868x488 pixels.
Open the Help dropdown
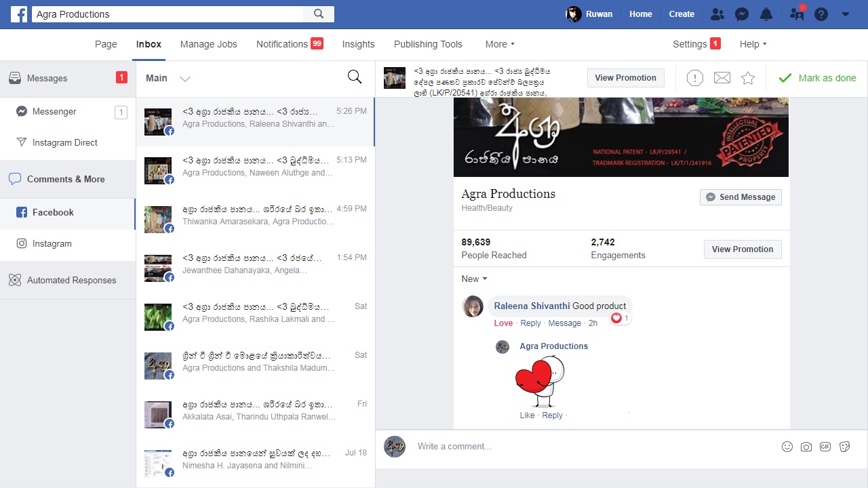coord(753,44)
